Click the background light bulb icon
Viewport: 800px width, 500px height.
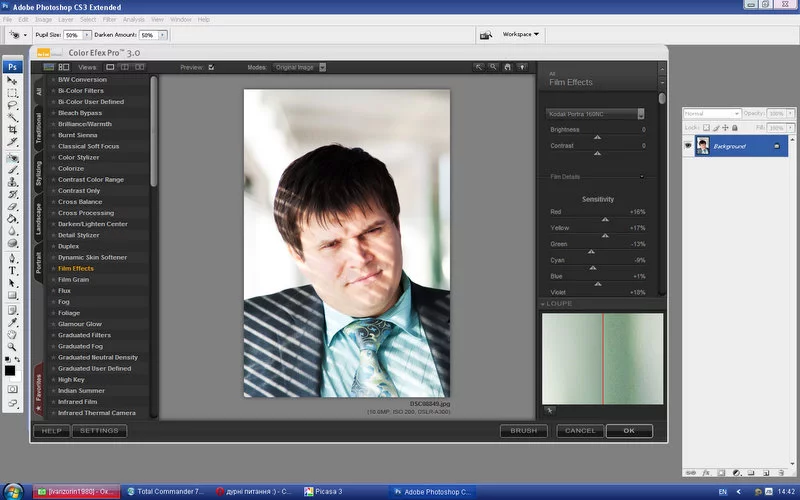click(x=522, y=67)
